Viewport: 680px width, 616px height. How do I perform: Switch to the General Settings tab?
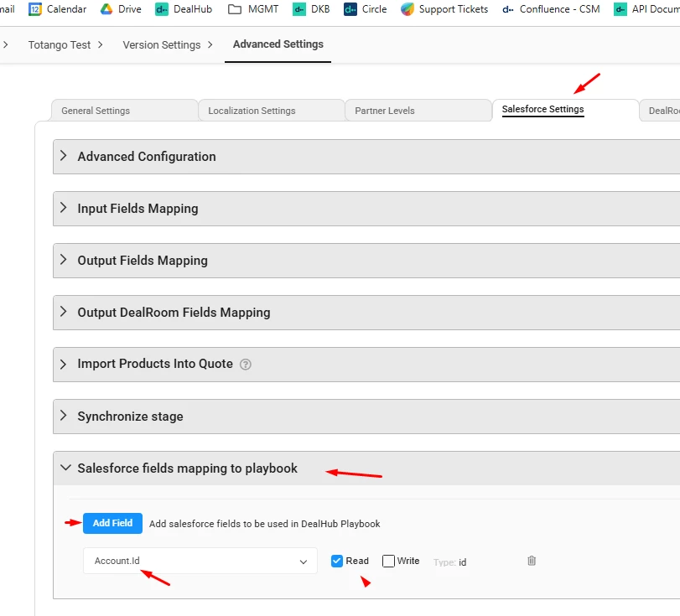(124, 111)
